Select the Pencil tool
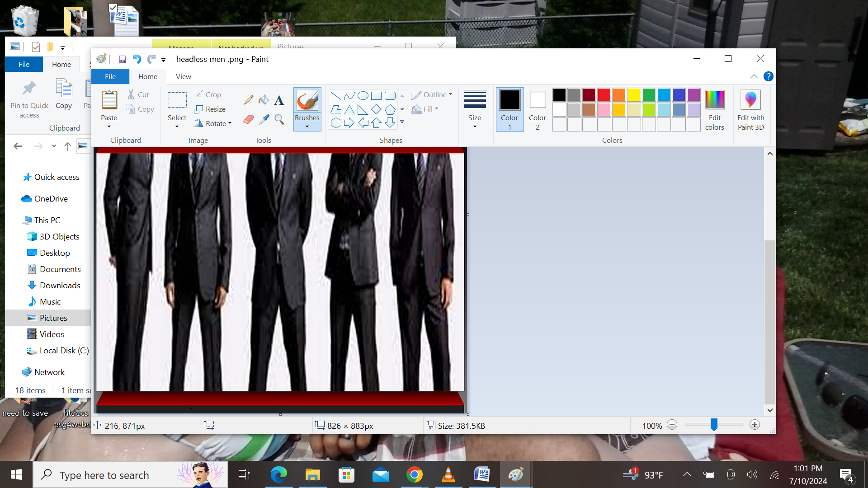The image size is (868, 488). (x=248, y=100)
